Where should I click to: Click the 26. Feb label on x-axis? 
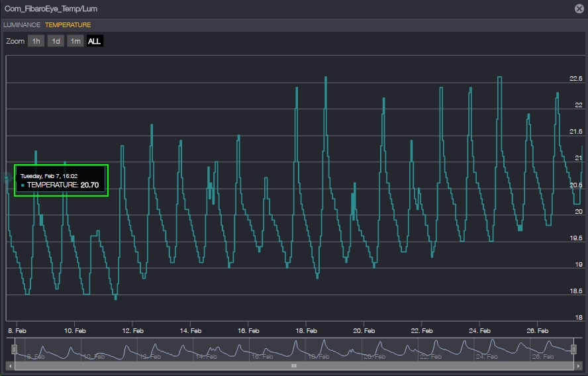pos(537,330)
